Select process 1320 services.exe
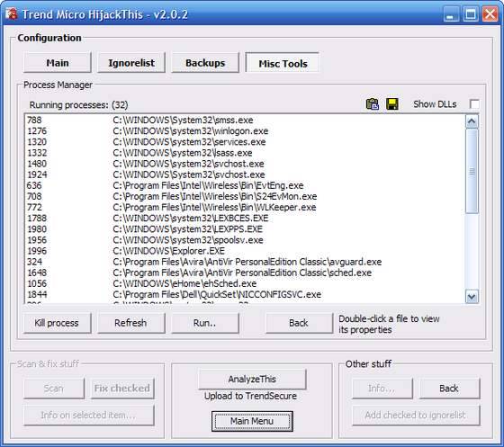This screenshot has width=504, height=447. (245, 142)
